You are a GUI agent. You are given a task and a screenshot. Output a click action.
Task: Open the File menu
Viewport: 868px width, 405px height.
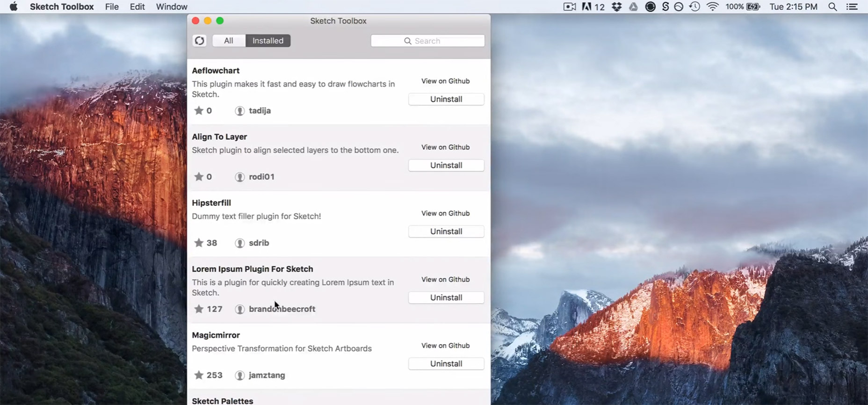tap(112, 7)
